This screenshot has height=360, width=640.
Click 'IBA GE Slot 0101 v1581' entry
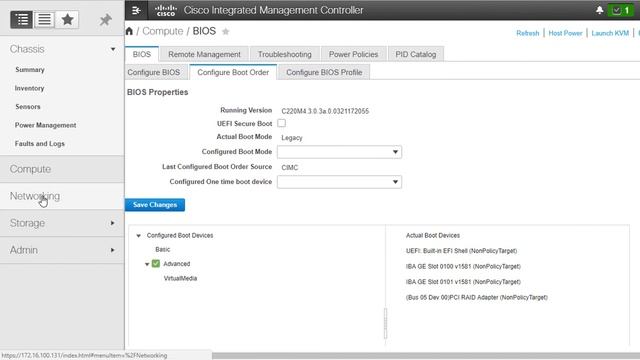click(x=463, y=282)
